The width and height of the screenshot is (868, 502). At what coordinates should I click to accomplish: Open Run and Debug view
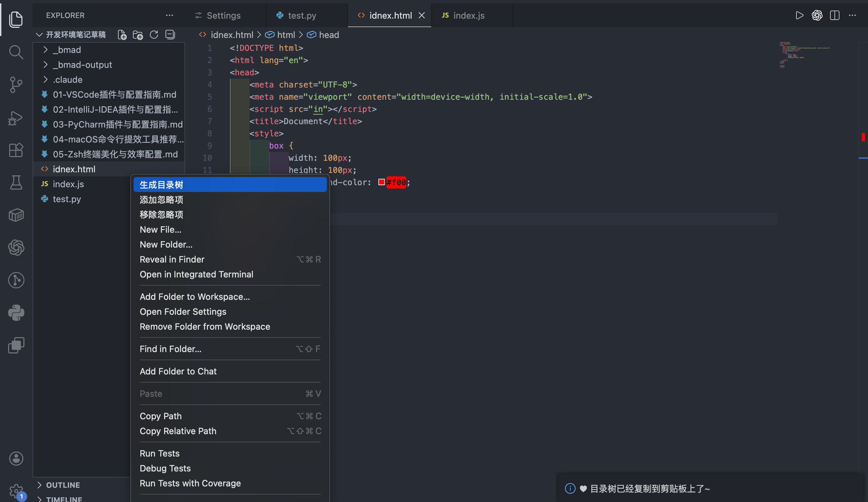16,118
